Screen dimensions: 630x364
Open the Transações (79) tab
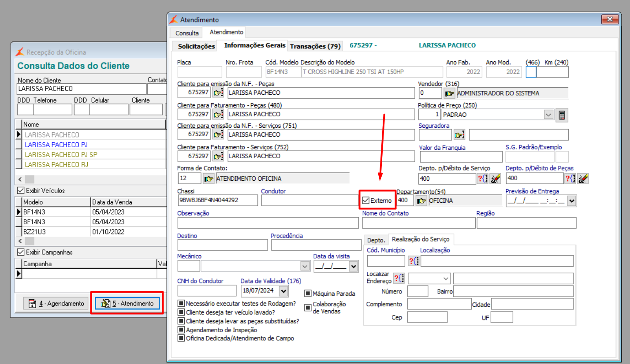coord(315,46)
